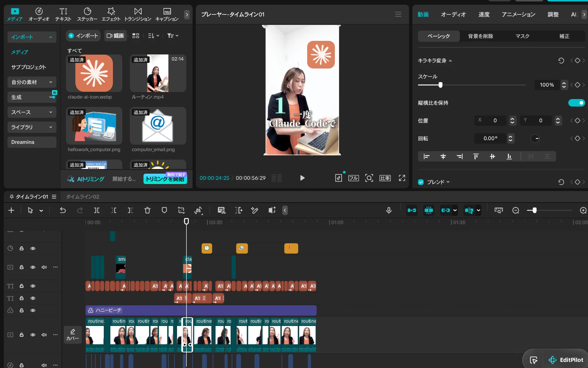Click fullscreen expand icon in player
Image resolution: width=588 pixels, height=368 pixels.
[402, 178]
